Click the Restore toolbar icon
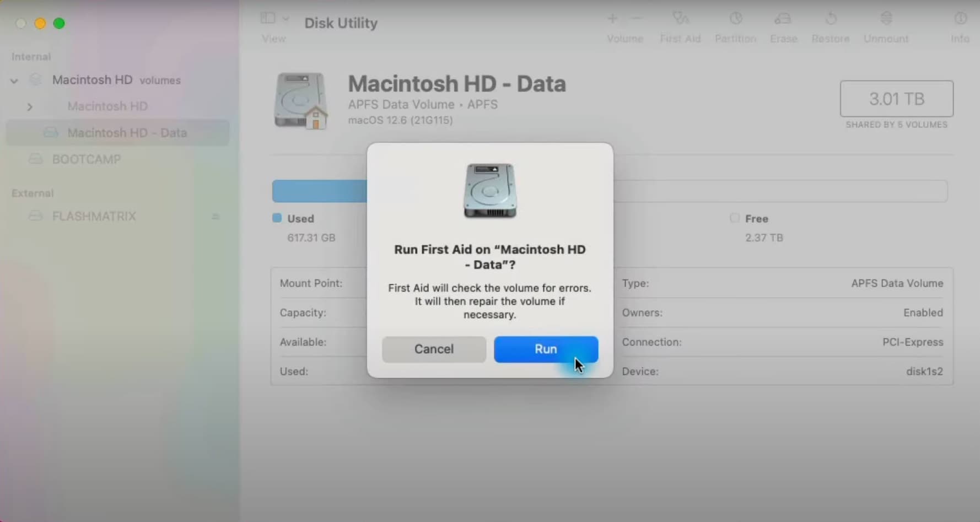The width and height of the screenshot is (980, 522). click(831, 19)
